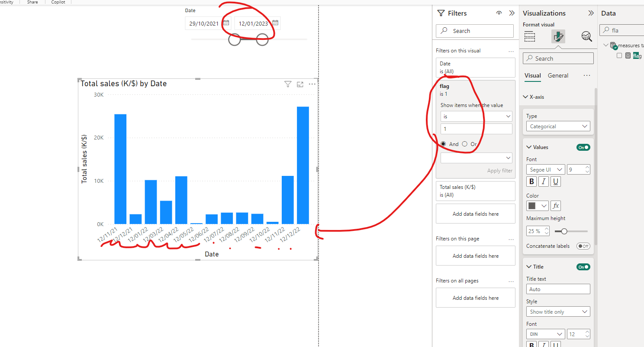Open the Segoe UI font dropdown
The width and height of the screenshot is (644, 347).
pos(546,170)
